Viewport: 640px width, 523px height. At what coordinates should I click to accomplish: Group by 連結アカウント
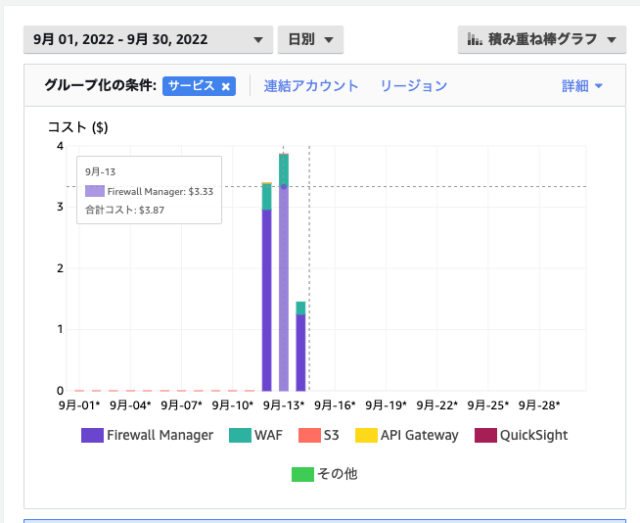coord(311,86)
